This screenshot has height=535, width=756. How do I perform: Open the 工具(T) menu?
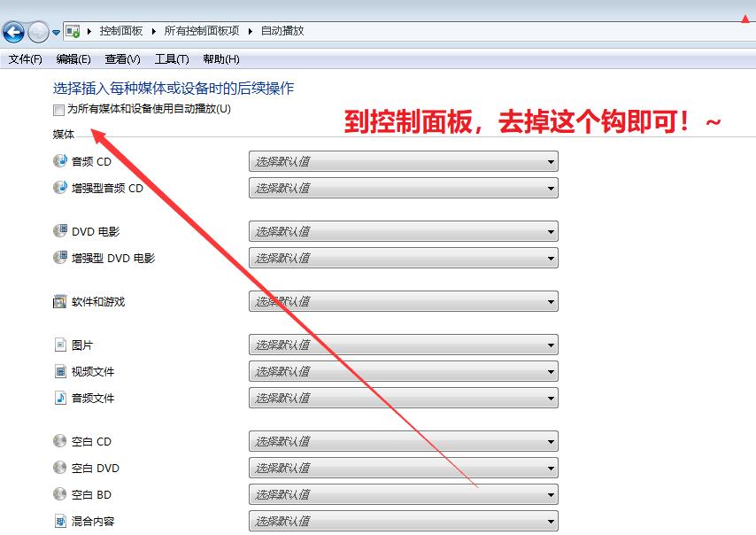[x=171, y=59]
